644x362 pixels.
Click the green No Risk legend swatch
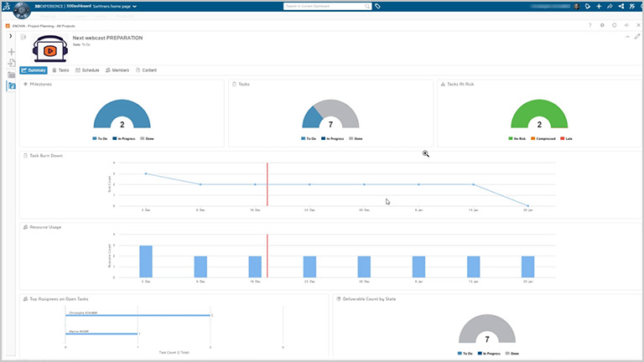tap(510, 138)
